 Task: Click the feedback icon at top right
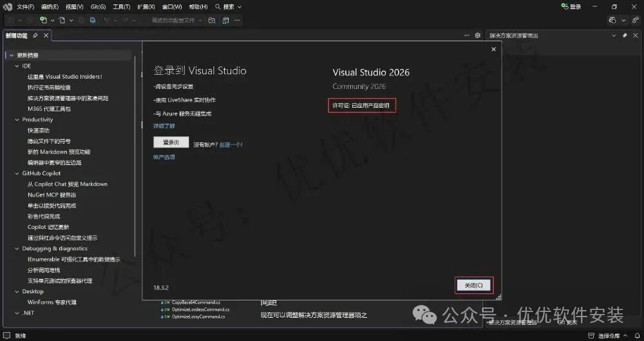point(636,20)
